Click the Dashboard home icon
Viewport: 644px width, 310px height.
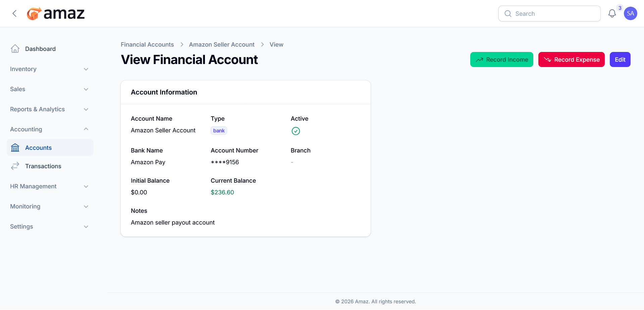point(15,49)
